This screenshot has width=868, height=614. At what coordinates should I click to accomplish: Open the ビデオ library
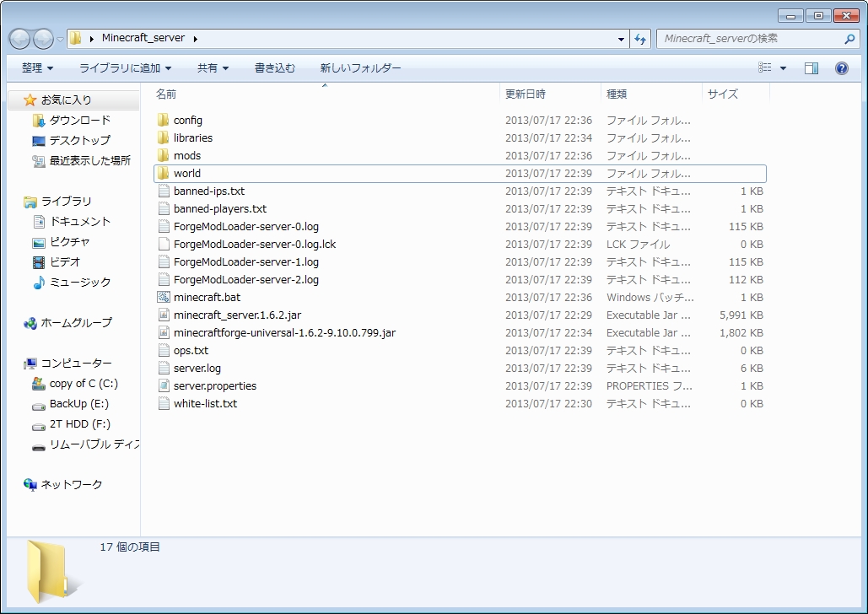(x=65, y=261)
